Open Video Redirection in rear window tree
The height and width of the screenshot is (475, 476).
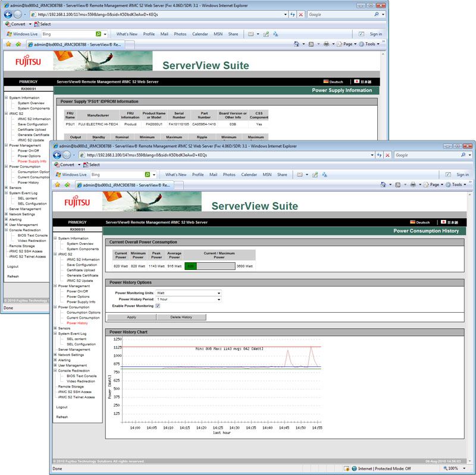(32, 241)
